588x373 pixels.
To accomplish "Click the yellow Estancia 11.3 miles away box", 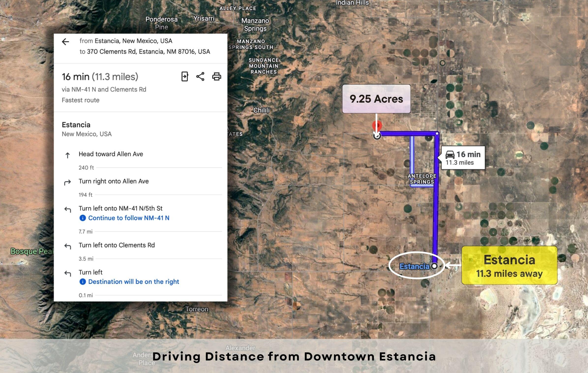I will tap(509, 265).
